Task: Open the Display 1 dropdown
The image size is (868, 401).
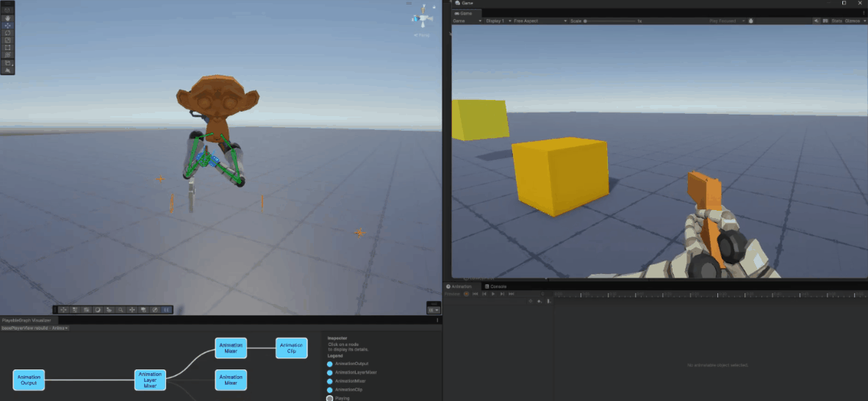Action: pyautogui.click(x=498, y=21)
